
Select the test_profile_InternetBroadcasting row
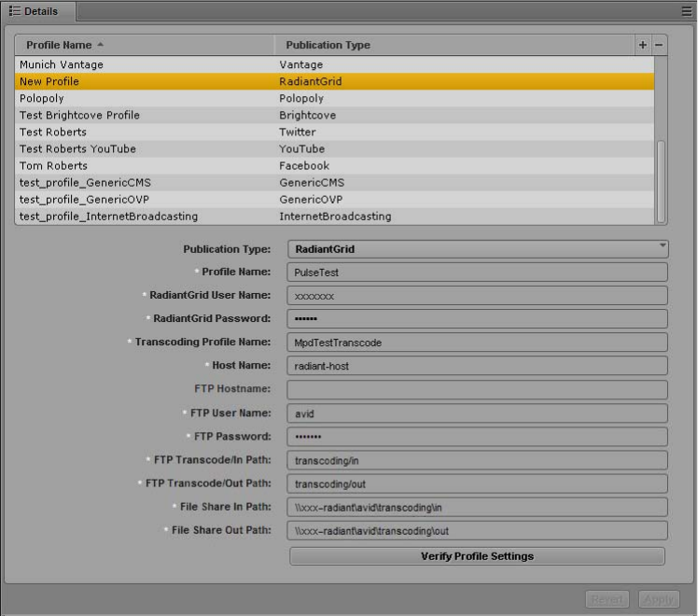click(335, 217)
